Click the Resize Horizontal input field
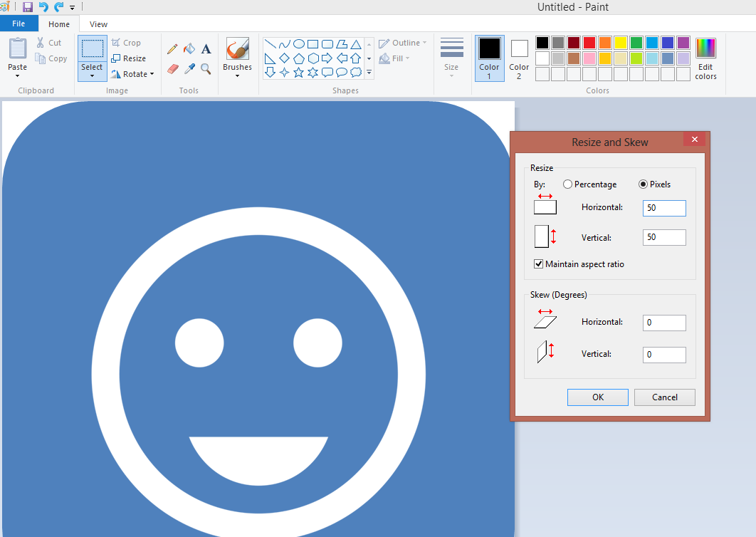Screen dimensions: 756x537 point(663,208)
